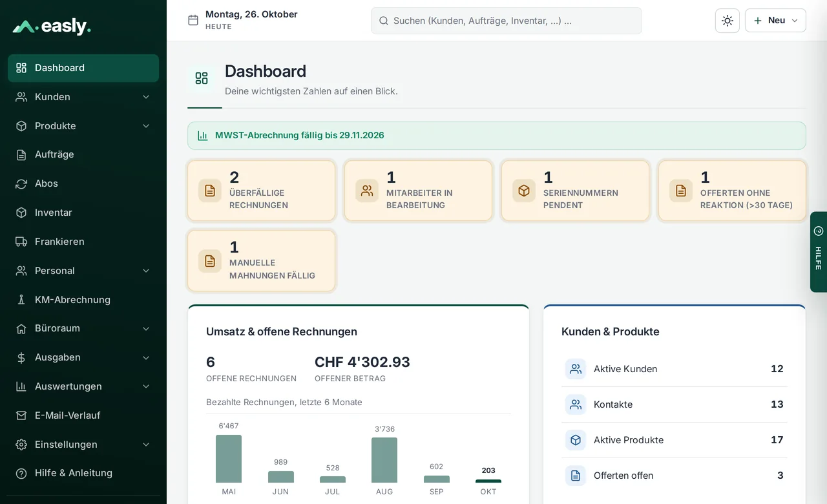This screenshot has height=504, width=827.
Task: Click the AUG bar in the chart
Action: [384, 460]
